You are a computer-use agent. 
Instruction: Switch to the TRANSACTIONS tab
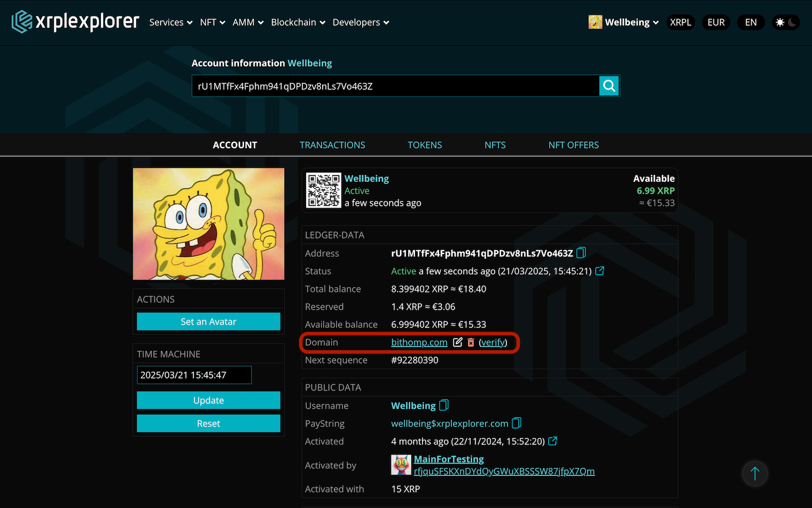(332, 144)
